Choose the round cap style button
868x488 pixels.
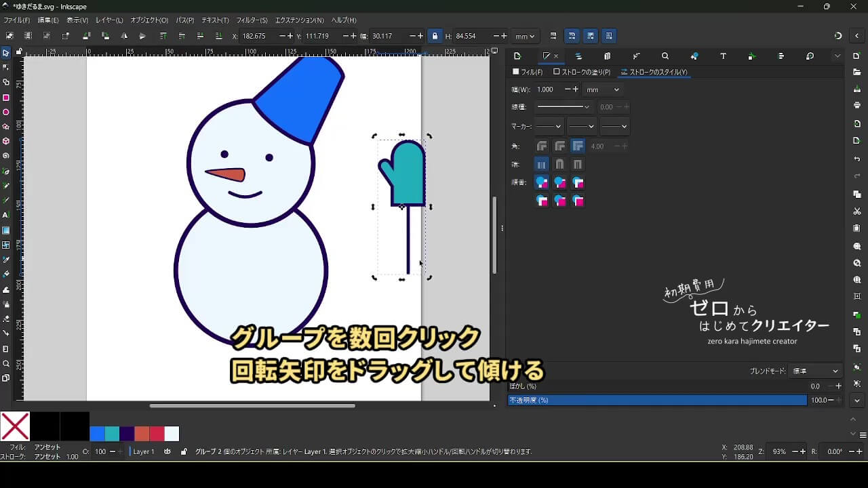559,164
